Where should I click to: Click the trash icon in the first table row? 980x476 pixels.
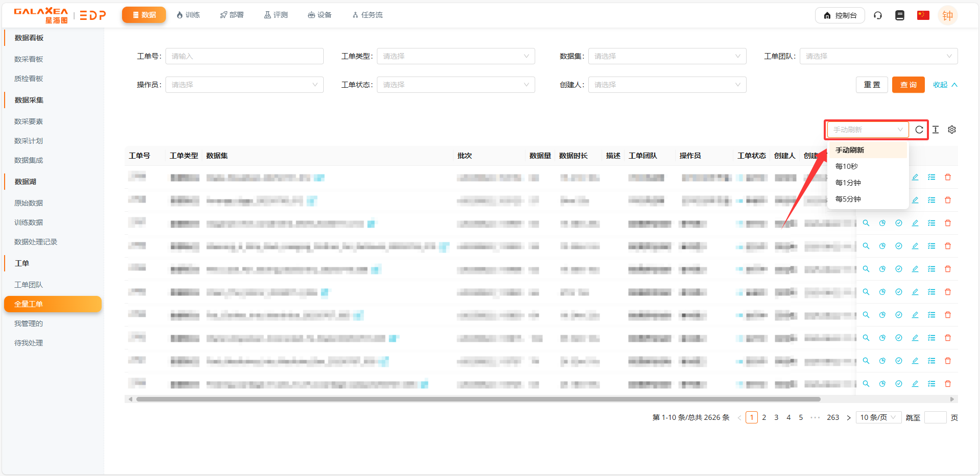(x=948, y=177)
